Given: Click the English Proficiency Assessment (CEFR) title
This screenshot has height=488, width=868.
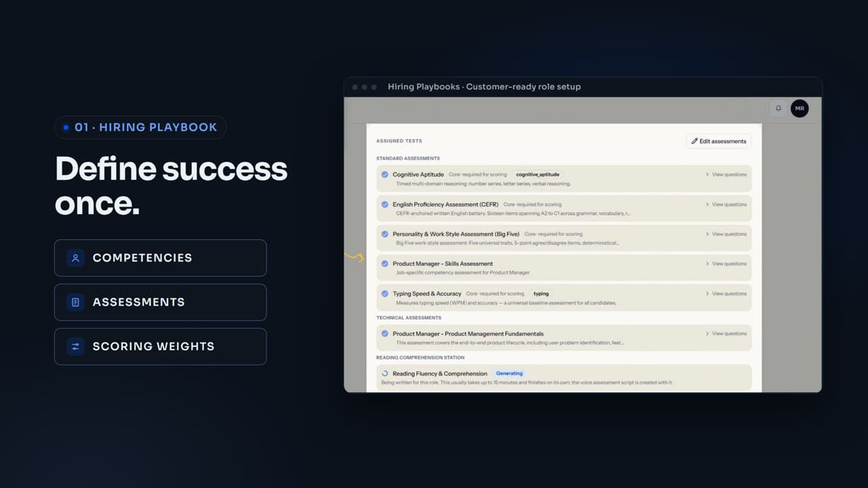Looking at the screenshot, I should pyautogui.click(x=446, y=204).
